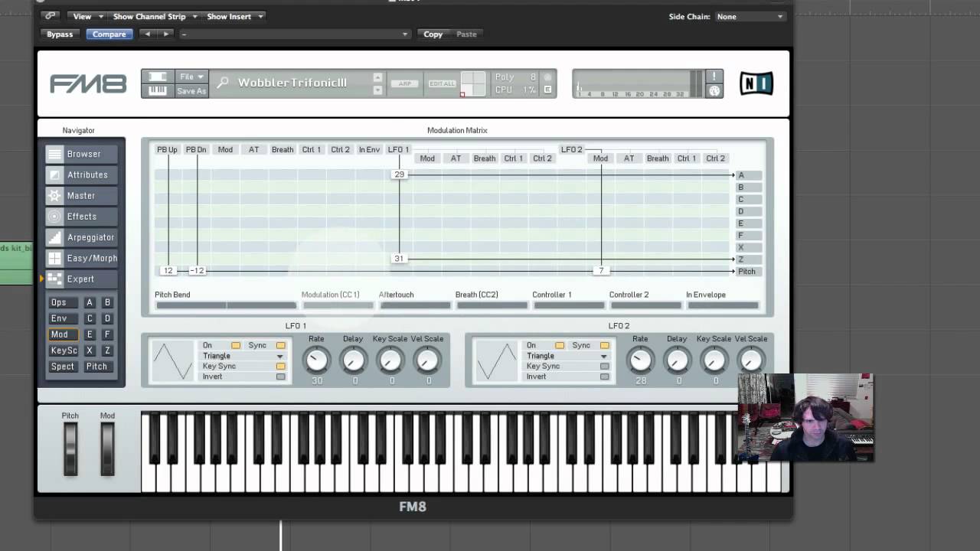
Task: Toggle LFO 2 Sync switch
Action: coord(604,346)
